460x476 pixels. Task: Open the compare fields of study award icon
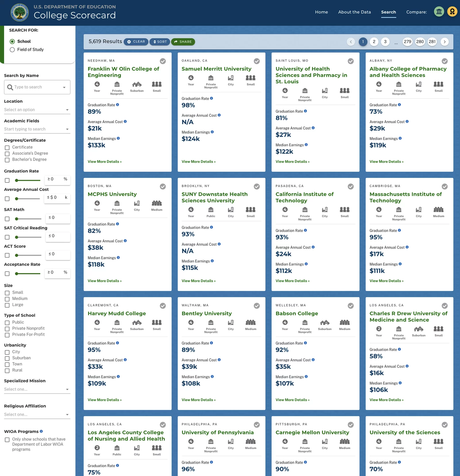pyautogui.click(x=452, y=12)
